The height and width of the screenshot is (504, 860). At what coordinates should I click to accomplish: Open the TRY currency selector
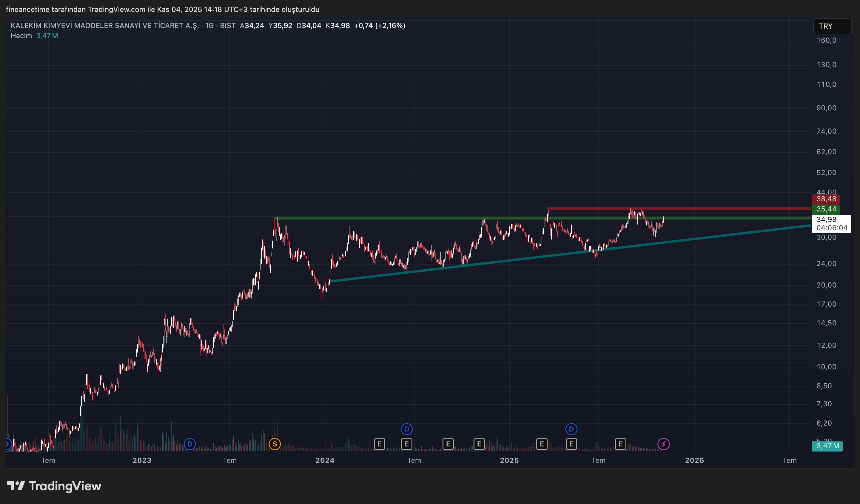pyautogui.click(x=832, y=26)
